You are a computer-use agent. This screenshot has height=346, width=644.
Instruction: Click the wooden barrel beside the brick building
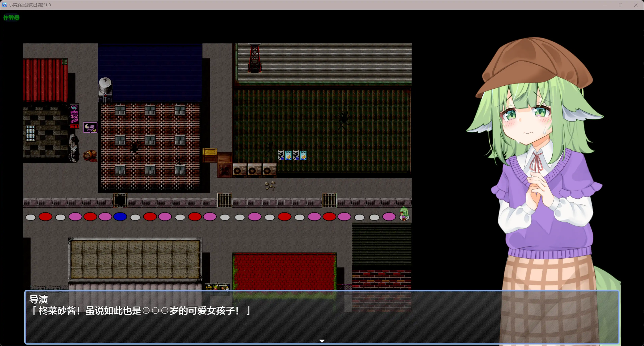point(90,155)
